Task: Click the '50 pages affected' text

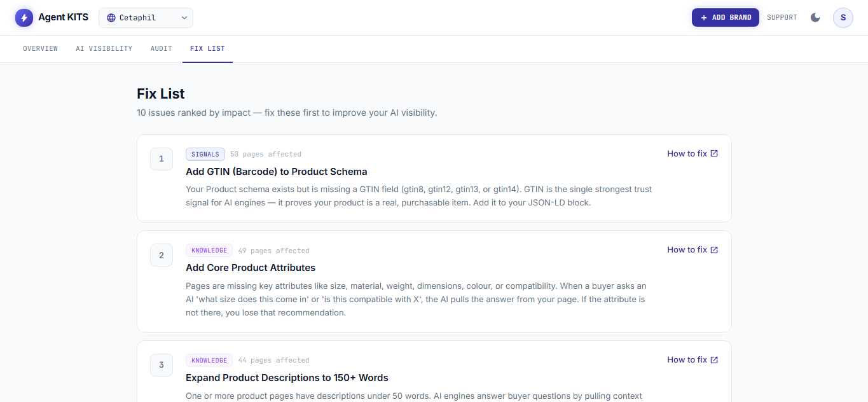Action: 266,154
